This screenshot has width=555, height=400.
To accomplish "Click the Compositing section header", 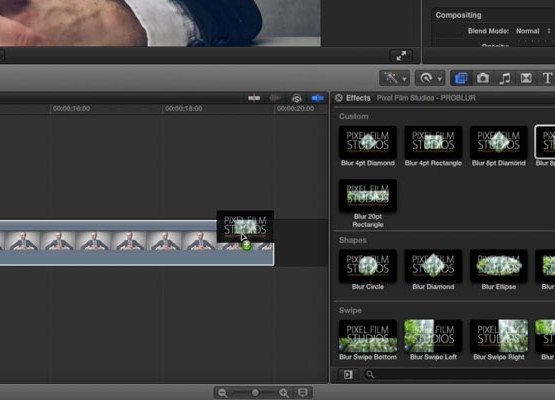I will tap(458, 15).
